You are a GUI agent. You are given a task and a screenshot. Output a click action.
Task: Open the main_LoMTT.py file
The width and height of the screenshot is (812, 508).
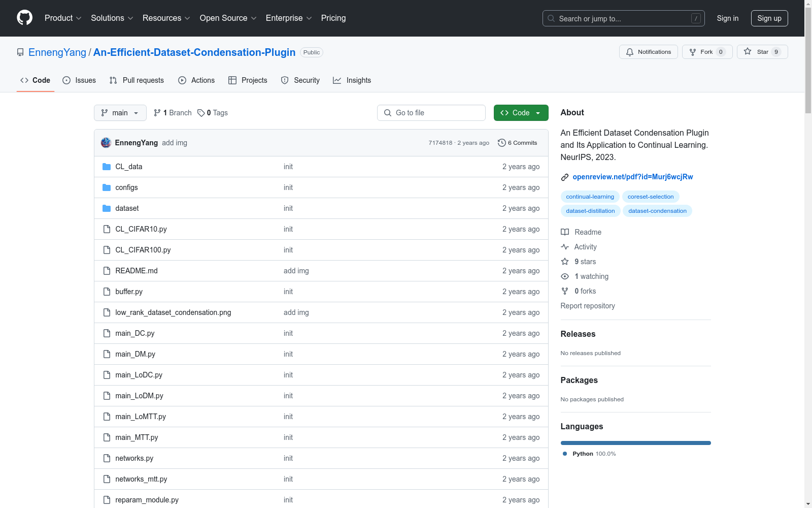click(141, 417)
